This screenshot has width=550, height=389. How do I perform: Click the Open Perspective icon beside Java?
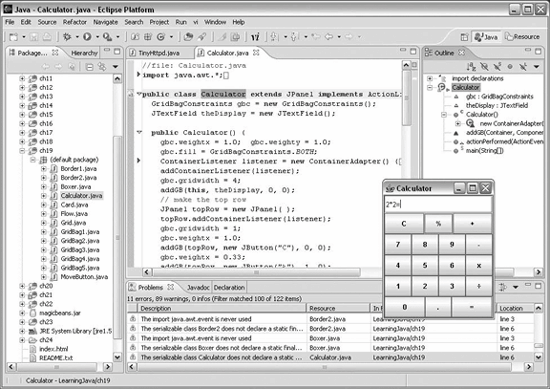coord(464,37)
